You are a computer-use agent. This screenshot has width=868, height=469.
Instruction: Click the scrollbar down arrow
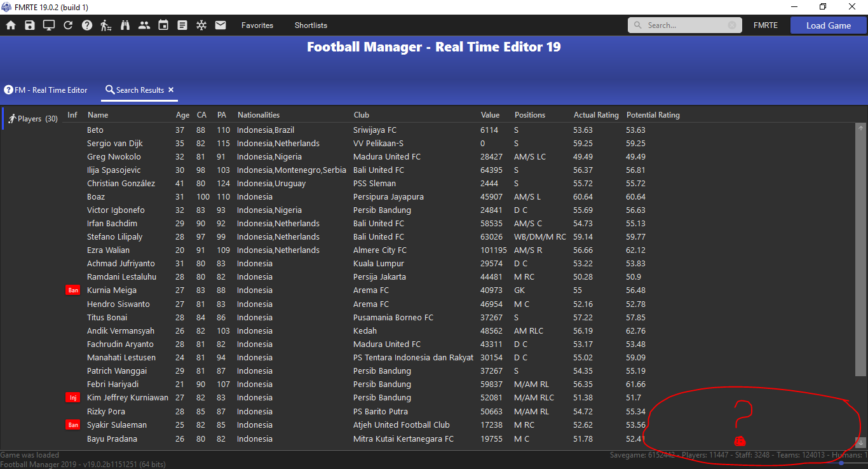coord(861,442)
